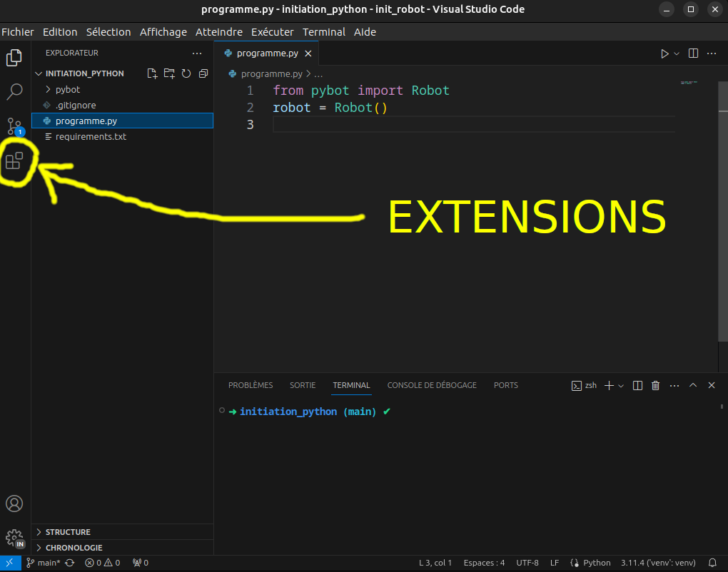728x572 pixels.
Task: Open the Source Control view
Action: [15, 126]
